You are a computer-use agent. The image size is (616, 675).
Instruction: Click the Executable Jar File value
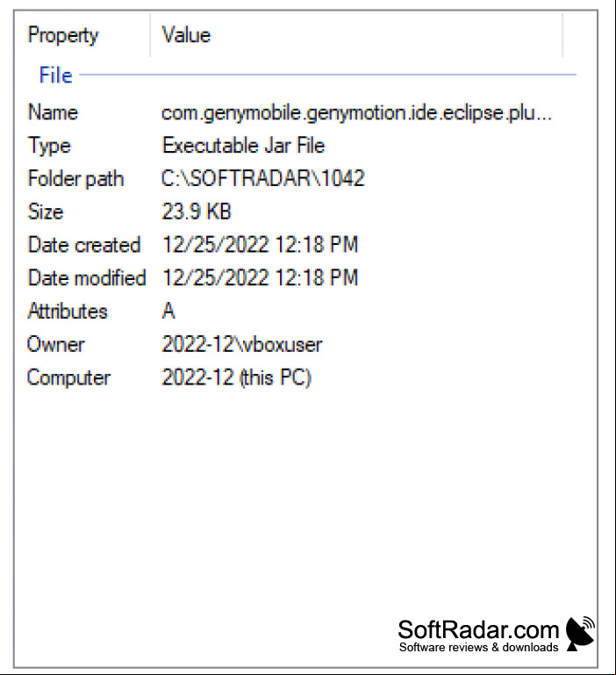tap(243, 146)
